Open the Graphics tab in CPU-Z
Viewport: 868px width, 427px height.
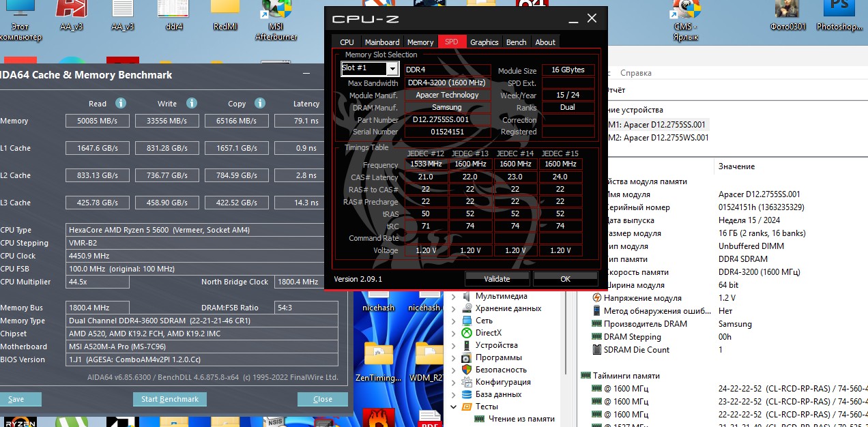point(484,42)
